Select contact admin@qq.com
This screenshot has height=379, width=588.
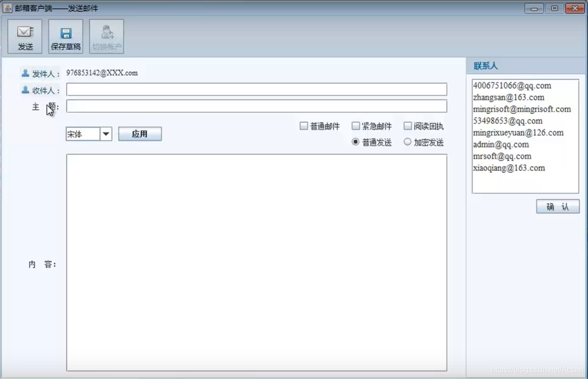(501, 144)
